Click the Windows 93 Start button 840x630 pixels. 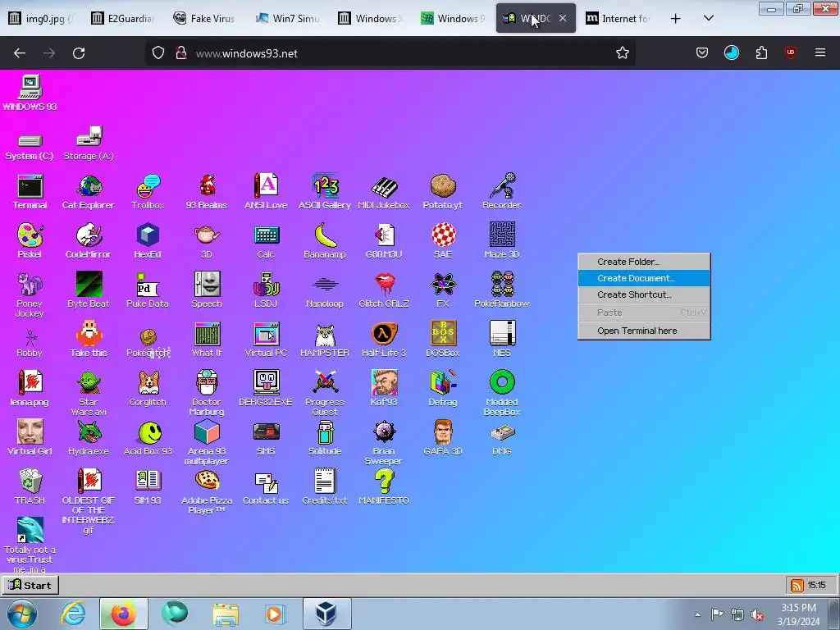30,585
